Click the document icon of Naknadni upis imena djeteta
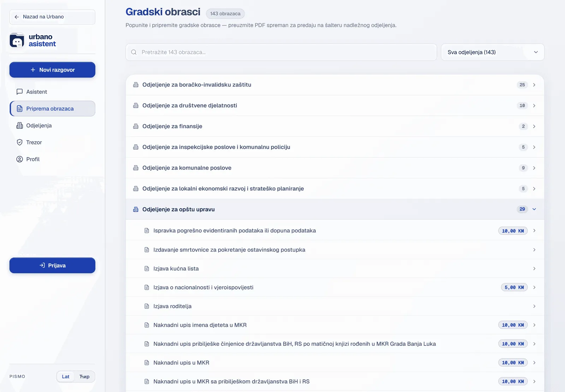The width and height of the screenshot is (565, 392). (147, 325)
